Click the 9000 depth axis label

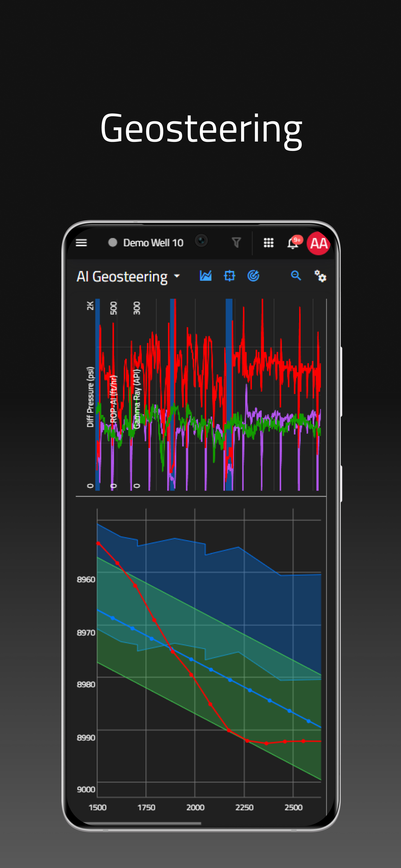[x=86, y=789]
